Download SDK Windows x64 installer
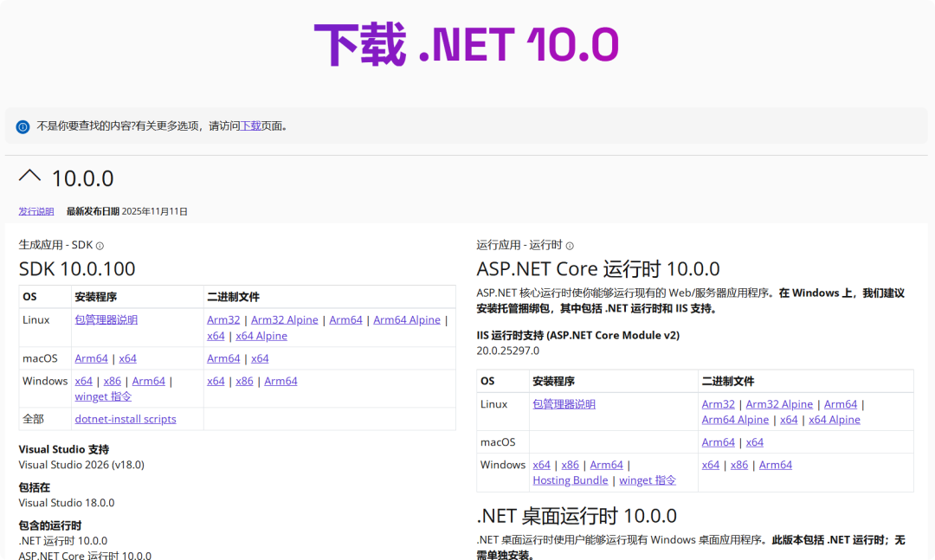 point(83,381)
